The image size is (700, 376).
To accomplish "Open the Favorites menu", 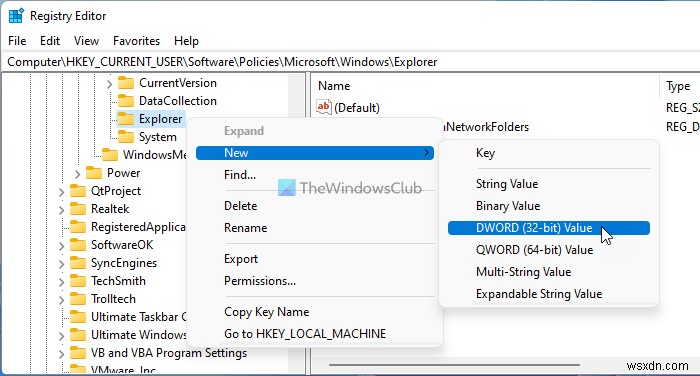I will point(136,41).
